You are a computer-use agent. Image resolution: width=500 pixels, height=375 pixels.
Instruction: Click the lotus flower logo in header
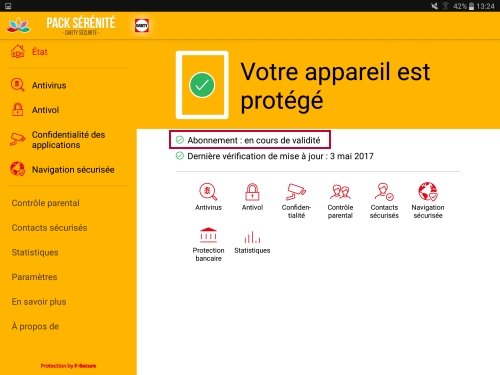coord(19,25)
